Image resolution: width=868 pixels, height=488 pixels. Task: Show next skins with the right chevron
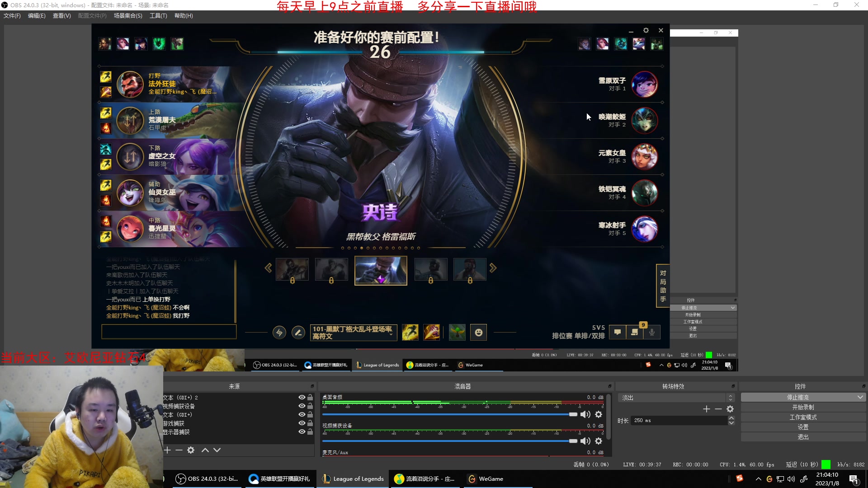tap(493, 268)
